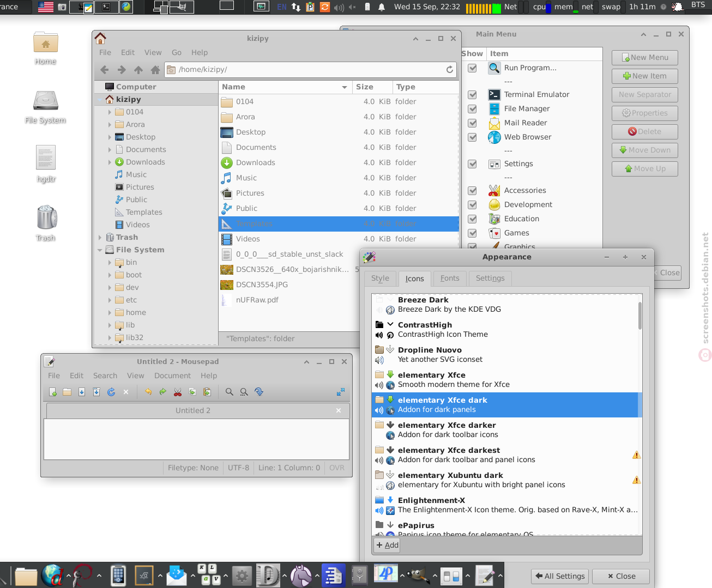
Task: Close the Appearance dialog via Close button
Action: tap(621, 576)
